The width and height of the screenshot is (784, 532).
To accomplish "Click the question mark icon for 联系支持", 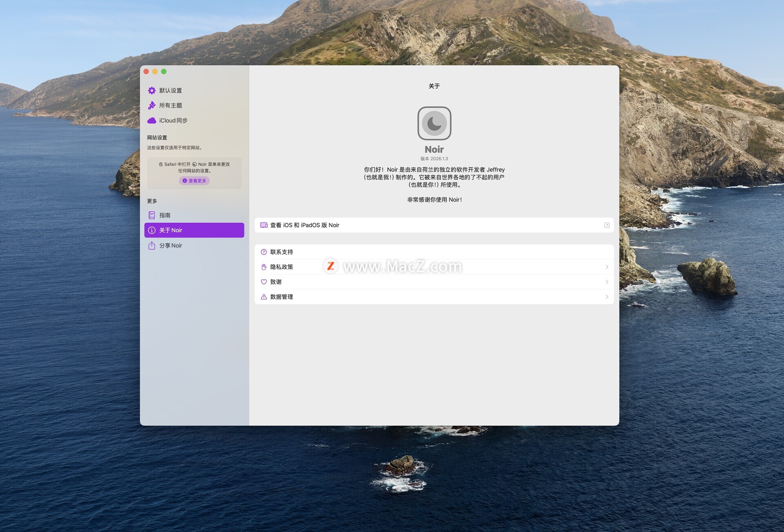I will [x=264, y=252].
